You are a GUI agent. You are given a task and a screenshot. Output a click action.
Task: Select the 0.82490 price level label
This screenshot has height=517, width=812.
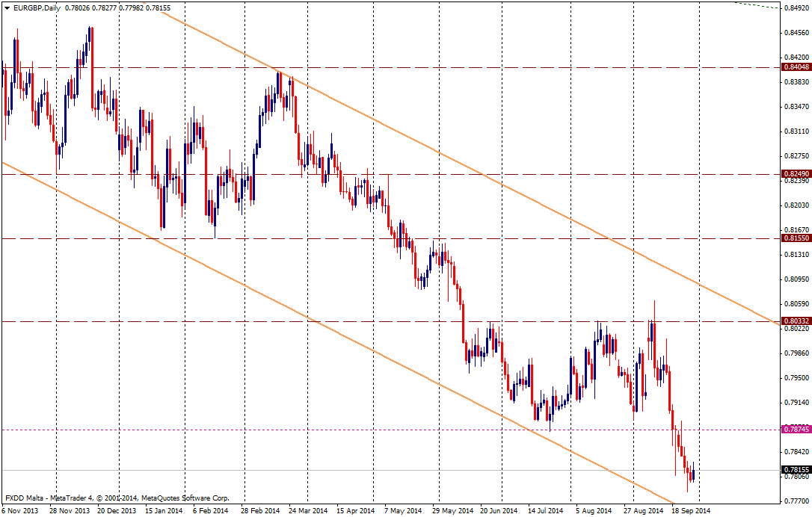point(795,174)
